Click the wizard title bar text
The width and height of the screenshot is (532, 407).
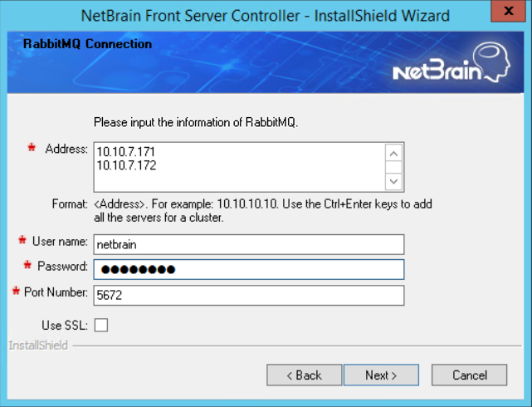[x=266, y=15]
